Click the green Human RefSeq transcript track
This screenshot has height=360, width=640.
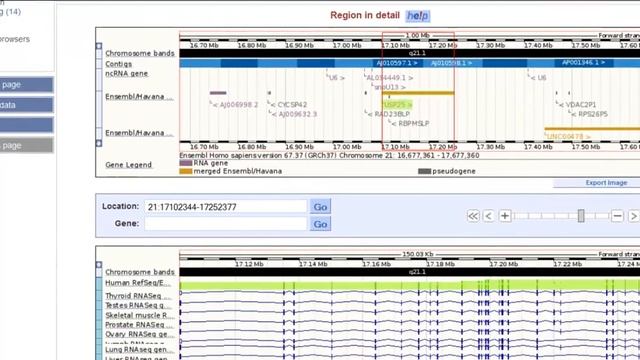pos(409,285)
